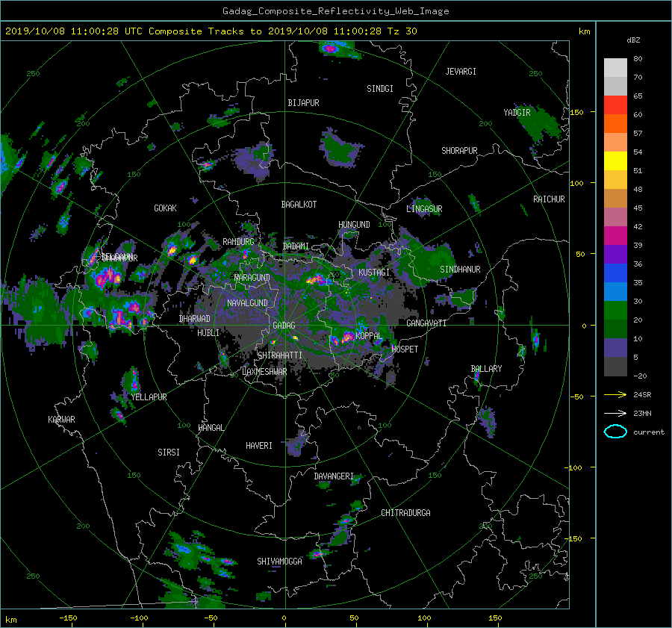This screenshot has width=672, height=628.
Task: Click the SHIVAMOGGA city label
Action: [x=279, y=561]
